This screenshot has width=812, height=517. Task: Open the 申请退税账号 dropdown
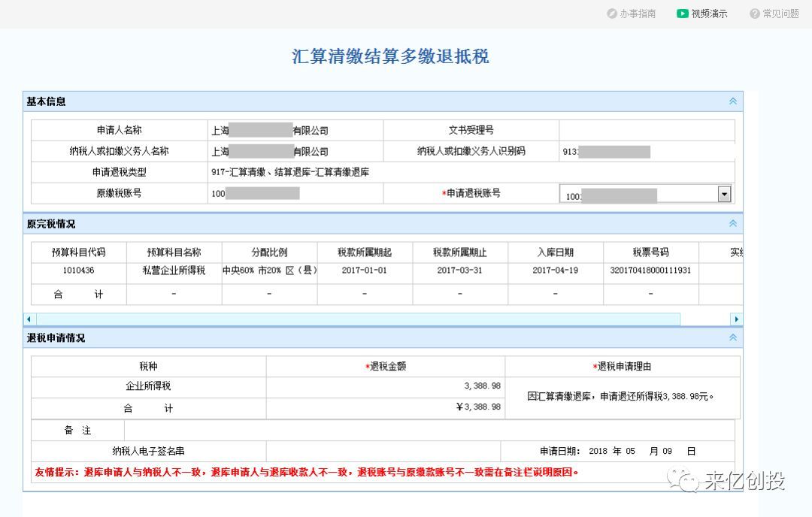pos(724,195)
